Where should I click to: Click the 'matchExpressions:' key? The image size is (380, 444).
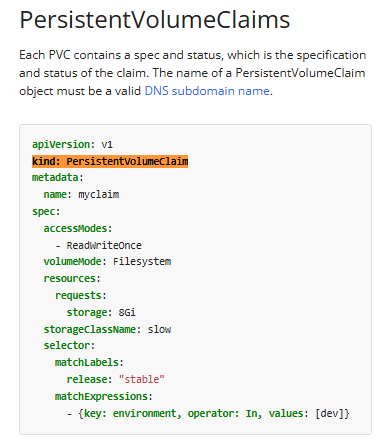point(104,396)
